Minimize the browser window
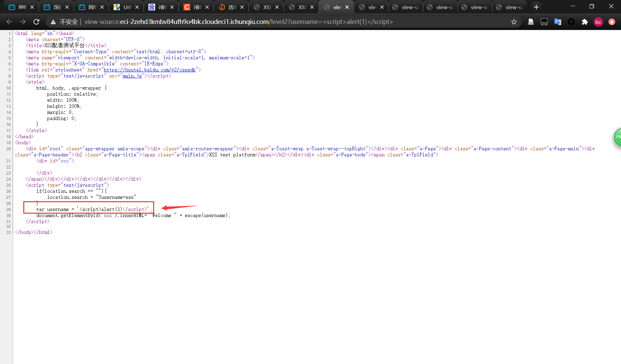 coord(573,6)
